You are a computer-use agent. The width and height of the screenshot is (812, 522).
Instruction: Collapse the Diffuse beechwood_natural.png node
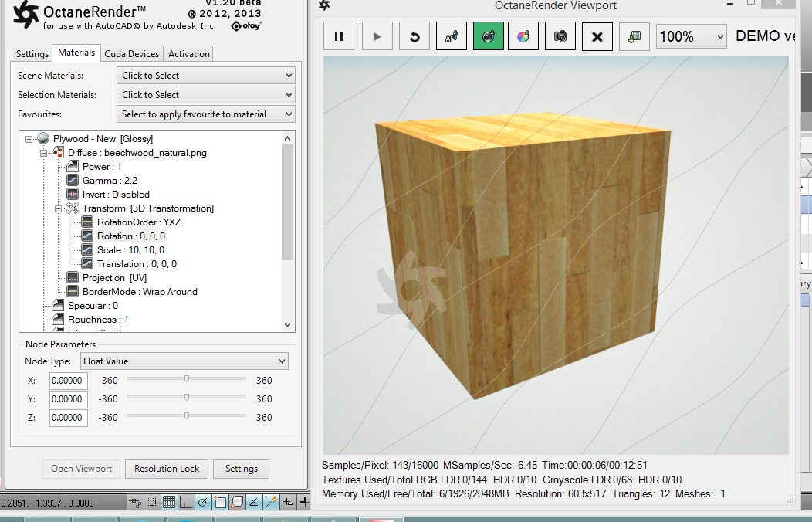coord(43,153)
